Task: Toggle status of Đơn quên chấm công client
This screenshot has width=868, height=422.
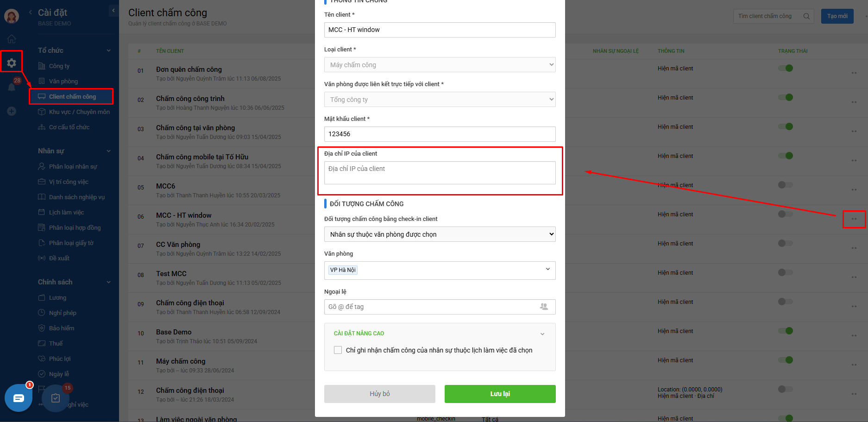Action: (x=786, y=68)
